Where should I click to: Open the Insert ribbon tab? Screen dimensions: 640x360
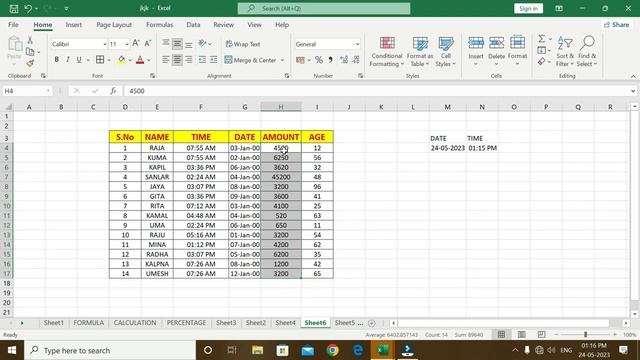click(73, 24)
